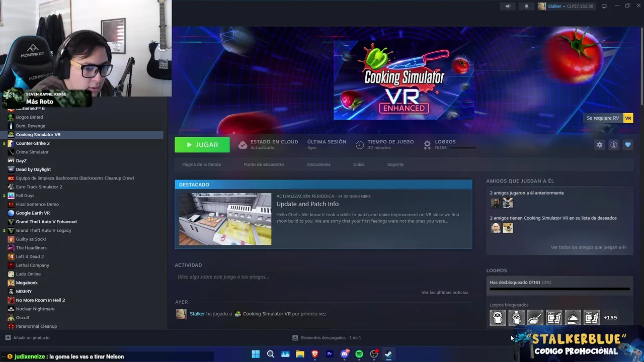Select Megabonk in library list
644x362 pixels.
point(27,283)
